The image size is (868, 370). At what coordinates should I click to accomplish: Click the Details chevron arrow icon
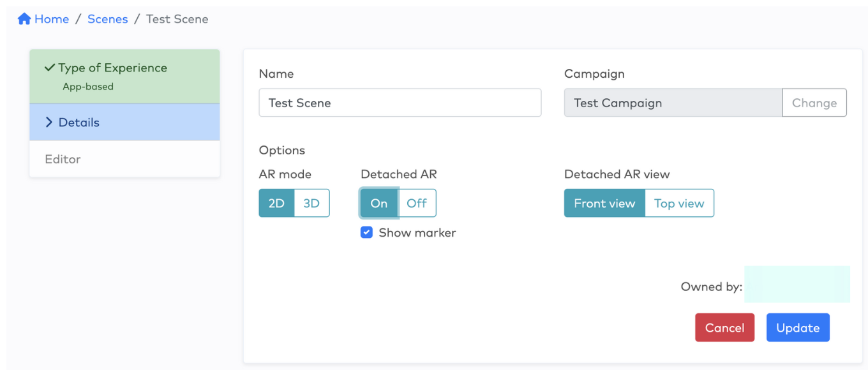click(x=49, y=122)
